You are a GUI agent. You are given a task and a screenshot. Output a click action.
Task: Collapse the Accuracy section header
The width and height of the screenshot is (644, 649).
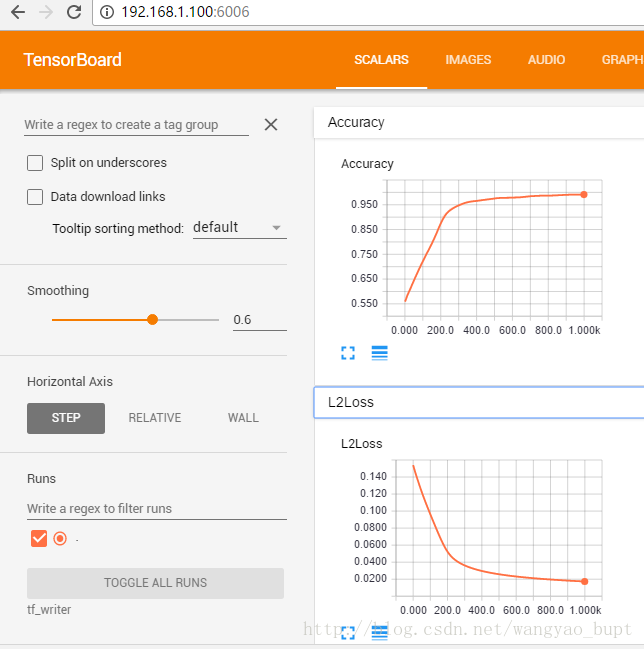(479, 123)
